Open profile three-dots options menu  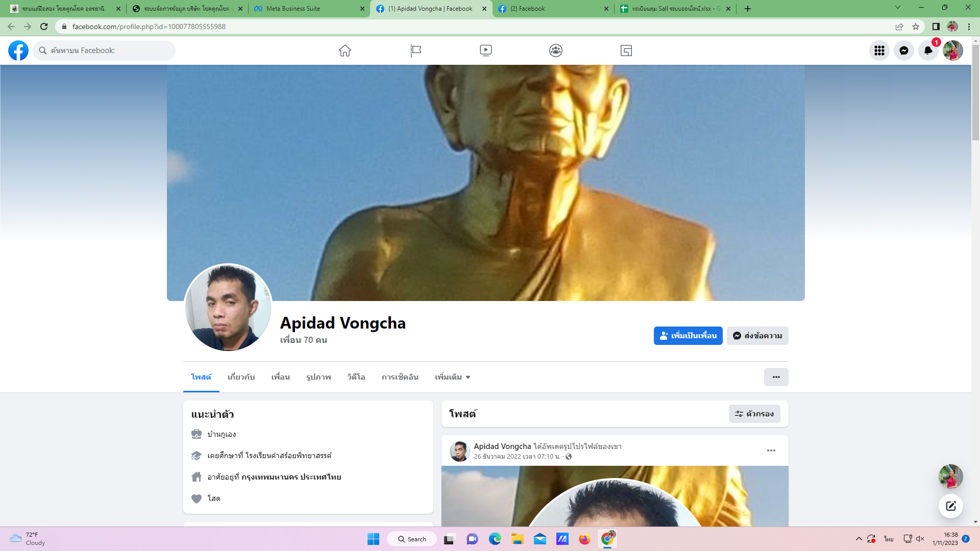point(776,377)
